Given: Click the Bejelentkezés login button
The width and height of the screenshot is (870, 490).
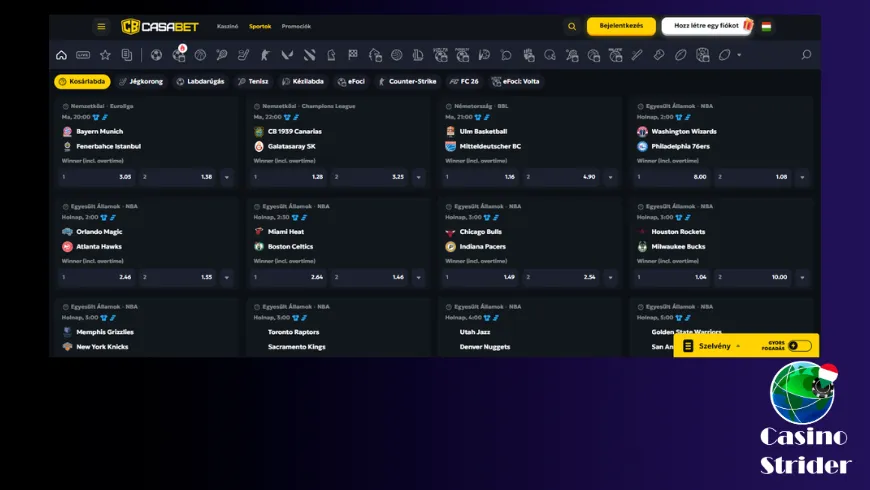Looking at the screenshot, I should click(x=621, y=27).
